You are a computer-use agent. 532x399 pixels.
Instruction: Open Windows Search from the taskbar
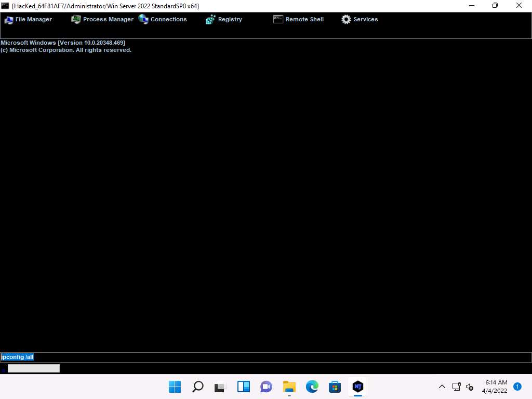198,387
